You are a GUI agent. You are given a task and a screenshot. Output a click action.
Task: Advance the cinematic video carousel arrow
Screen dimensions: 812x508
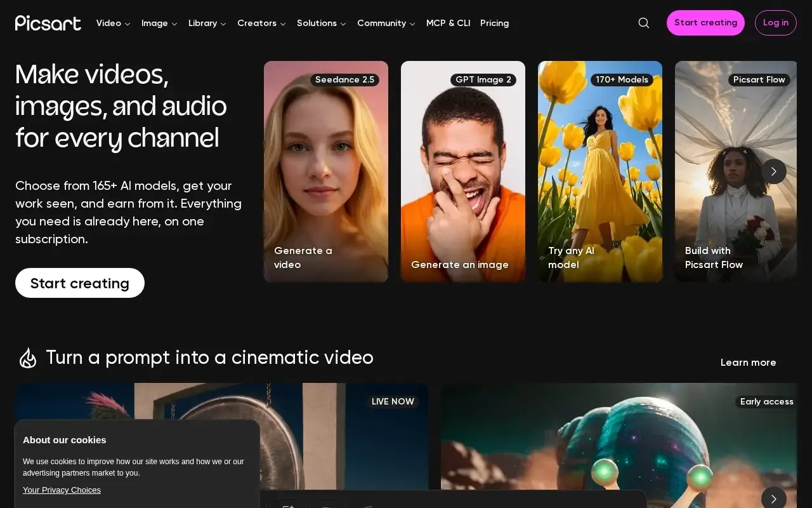click(x=774, y=498)
